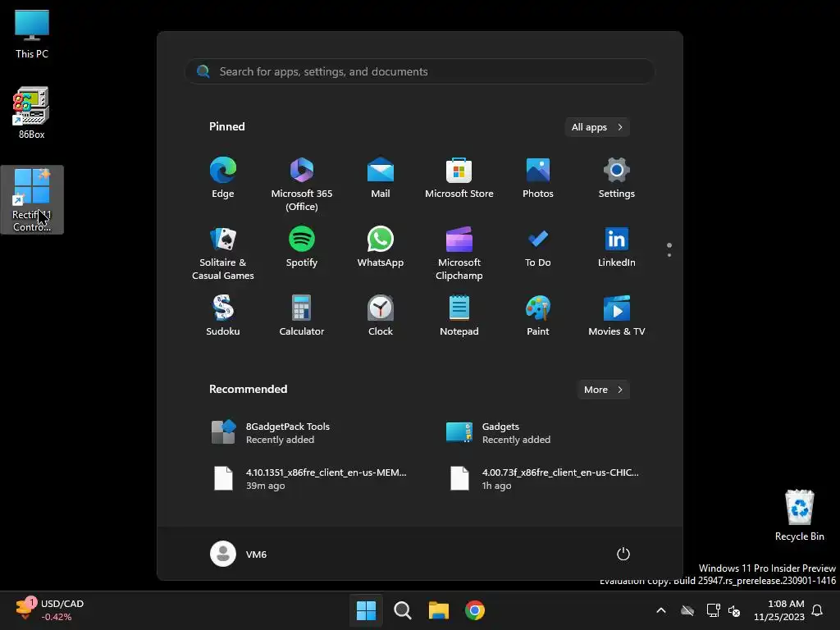Screen dimensions: 840x630
Task: Open the notification bell icon
Action: pyautogui.click(x=818, y=610)
